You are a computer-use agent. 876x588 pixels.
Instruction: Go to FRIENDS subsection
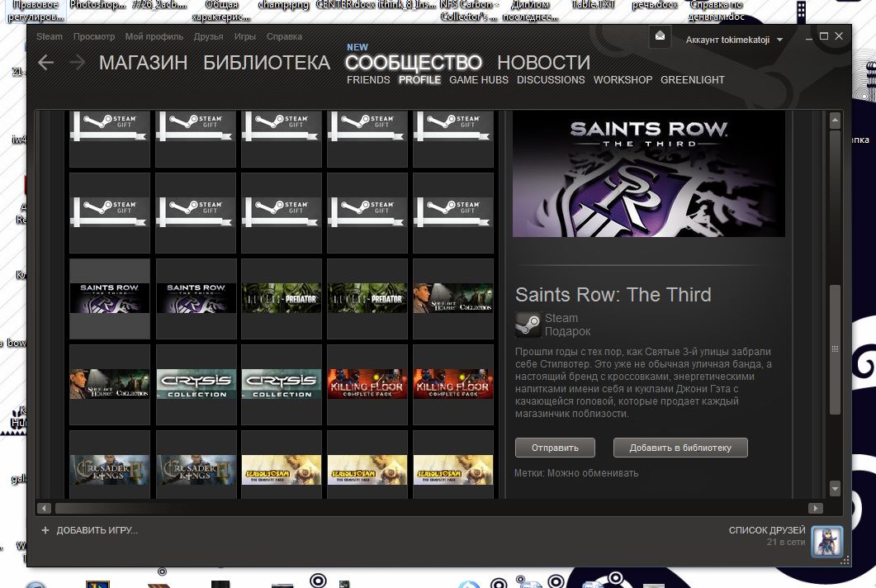click(x=368, y=80)
